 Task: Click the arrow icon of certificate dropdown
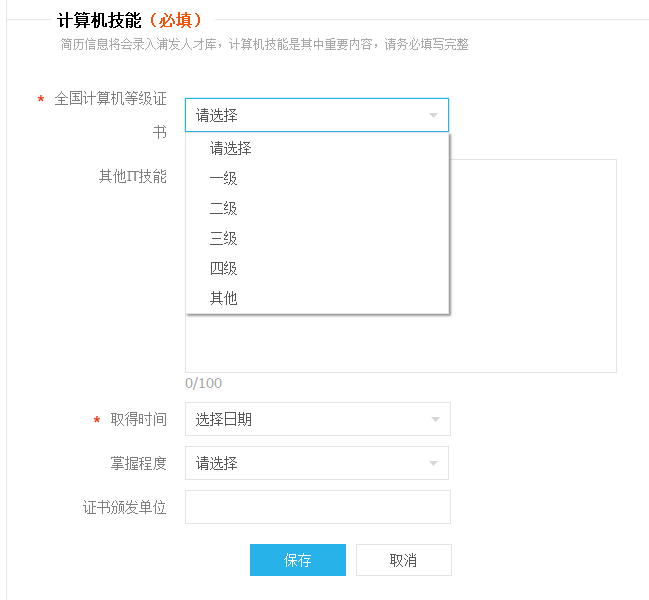(x=433, y=115)
